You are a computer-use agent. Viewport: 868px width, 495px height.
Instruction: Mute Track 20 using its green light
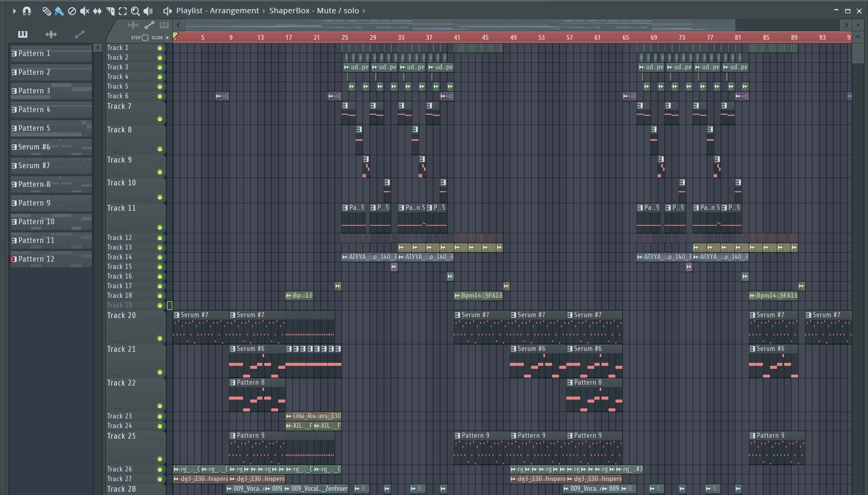point(160,338)
